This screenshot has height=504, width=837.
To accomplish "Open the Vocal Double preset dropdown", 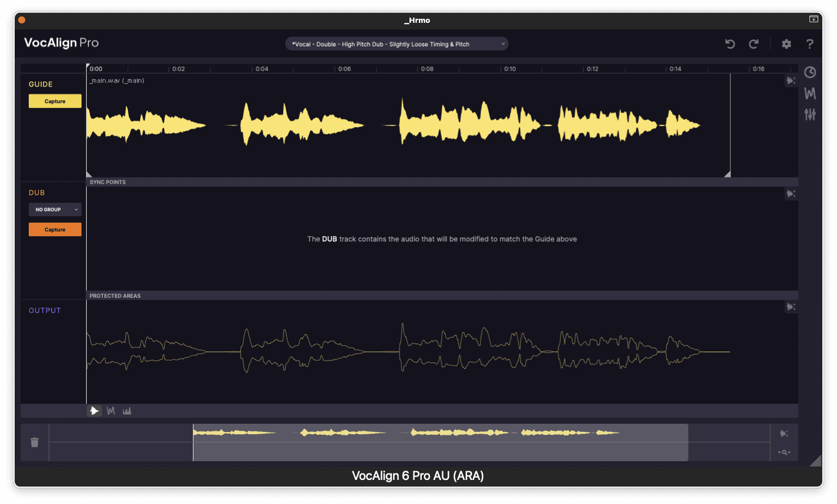I will pyautogui.click(x=397, y=44).
